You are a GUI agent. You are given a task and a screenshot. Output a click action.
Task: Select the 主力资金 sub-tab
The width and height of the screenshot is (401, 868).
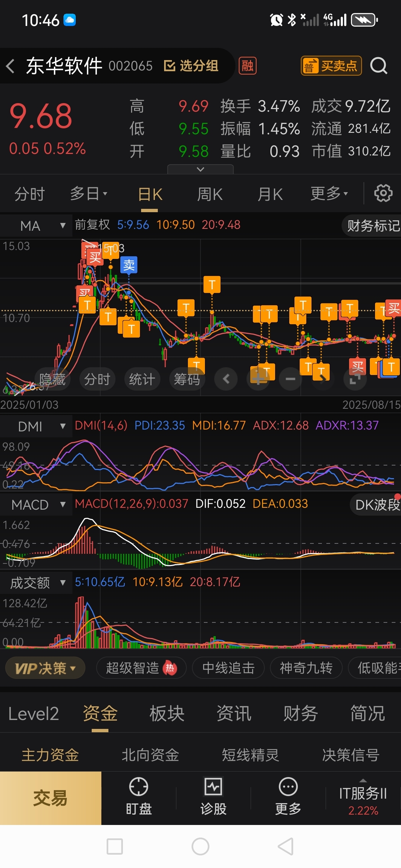coord(50,755)
